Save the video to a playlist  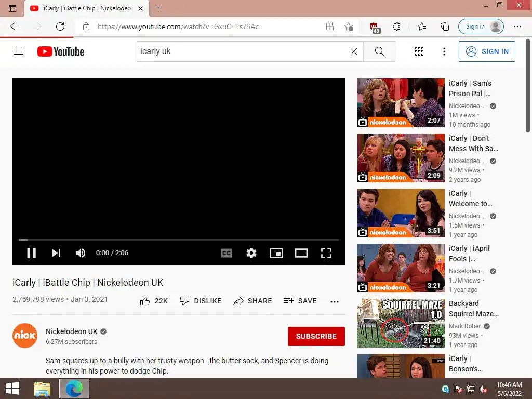click(300, 301)
